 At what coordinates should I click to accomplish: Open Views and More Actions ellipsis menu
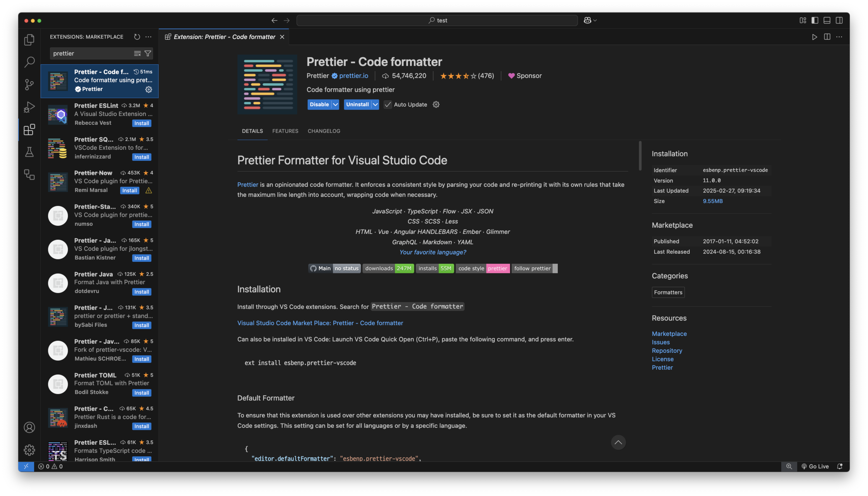coord(148,37)
